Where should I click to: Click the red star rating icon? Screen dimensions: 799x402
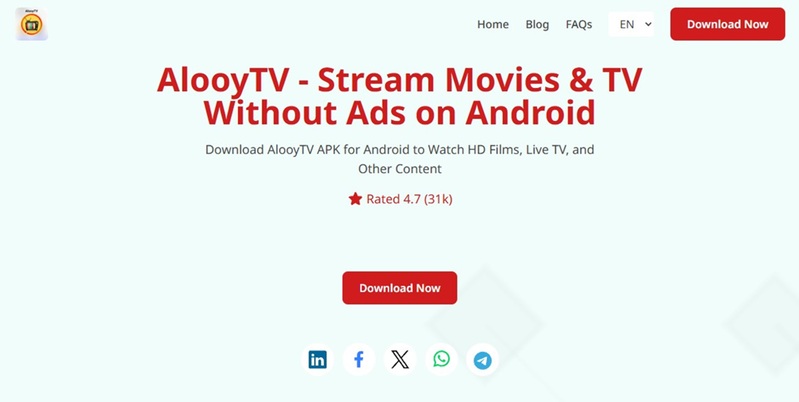[355, 199]
